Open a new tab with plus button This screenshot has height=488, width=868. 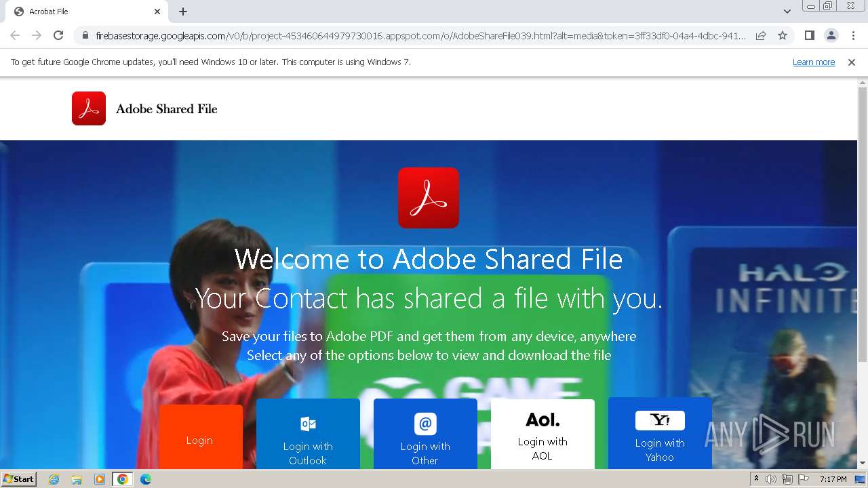coord(183,12)
